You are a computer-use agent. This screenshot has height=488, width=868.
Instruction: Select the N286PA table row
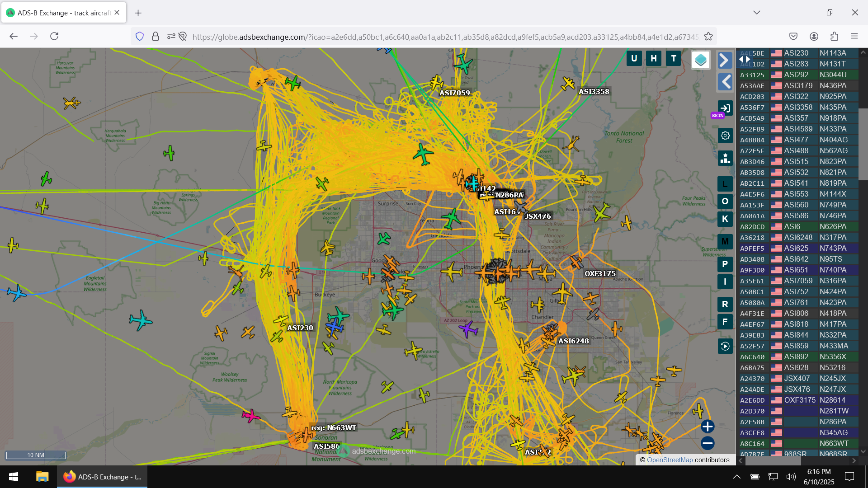pyautogui.click(x=798, y=422)
